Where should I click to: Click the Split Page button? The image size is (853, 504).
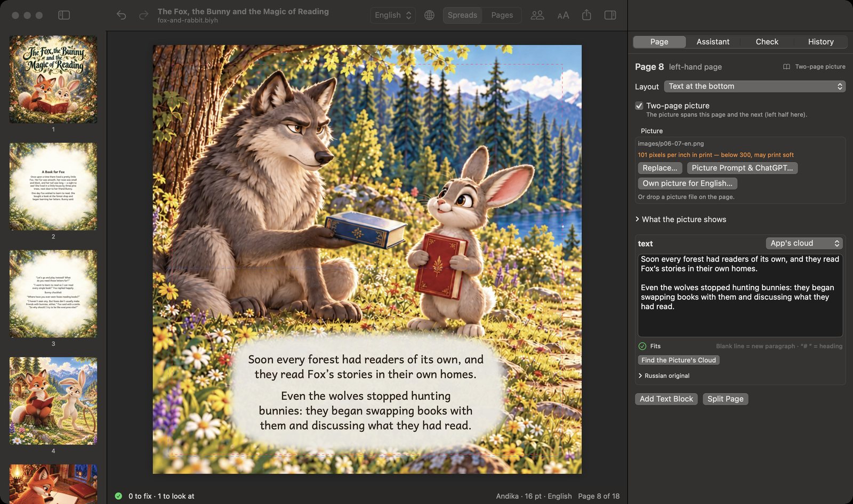pos(725,399)
